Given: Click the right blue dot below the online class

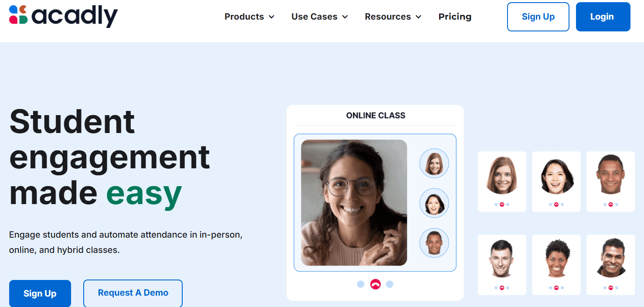Looking at the screenshot, I should point(390,284).
